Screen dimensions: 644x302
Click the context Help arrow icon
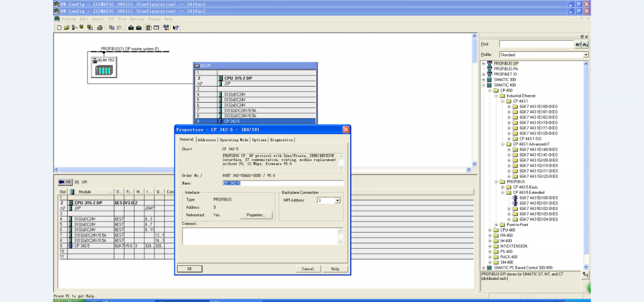click(176, 28)
